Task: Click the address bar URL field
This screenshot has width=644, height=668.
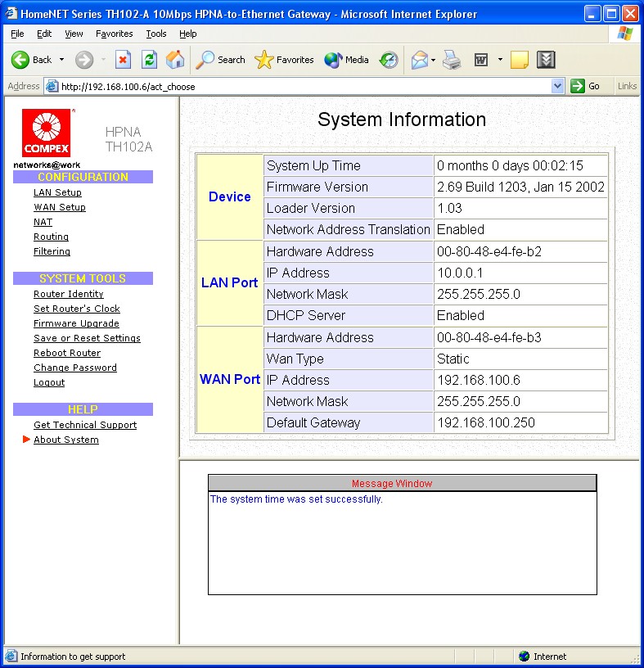Action: 304,87
